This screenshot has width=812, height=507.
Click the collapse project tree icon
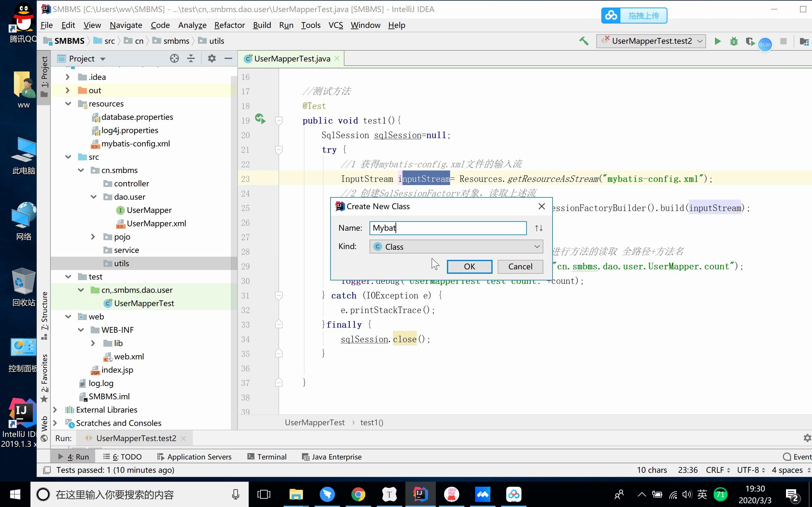pyautogui.click(x=191, y=58)
